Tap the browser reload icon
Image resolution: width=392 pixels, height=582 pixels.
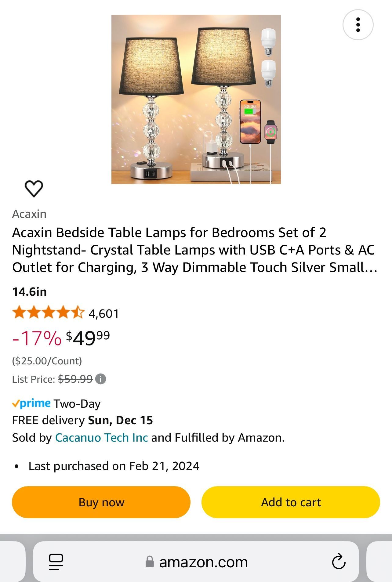tap(339, 562)
